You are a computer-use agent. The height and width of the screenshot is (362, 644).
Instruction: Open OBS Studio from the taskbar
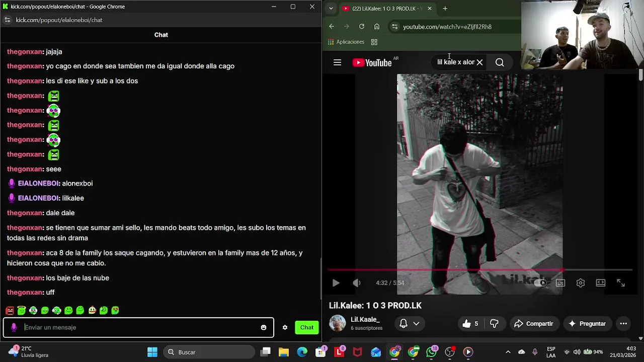(450, 352)
